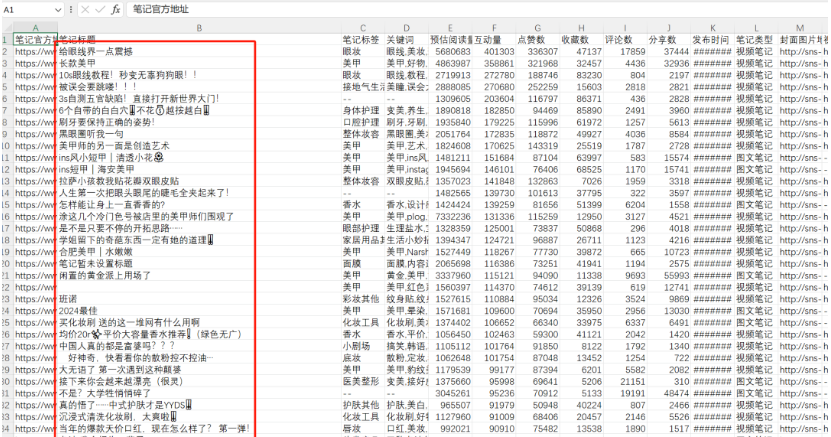Click the 笔记标签 header cell
Viewport: 831px width, 437px height.
[x=363, y=40]
